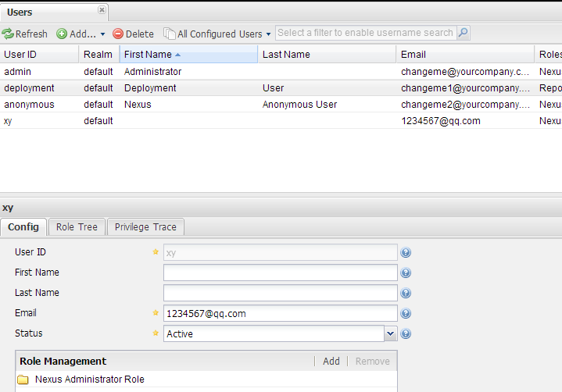Image resolution: width=562 pixels, height=392 pixels.
Task: Click the help icon next to Last Name
Action: pyautogui.click(x=406, y=293)
